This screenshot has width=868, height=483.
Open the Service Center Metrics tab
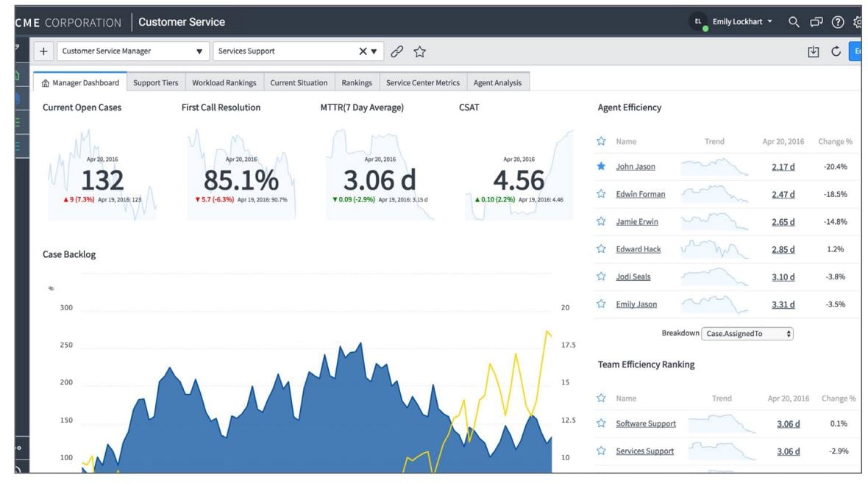tap(422, 83)
